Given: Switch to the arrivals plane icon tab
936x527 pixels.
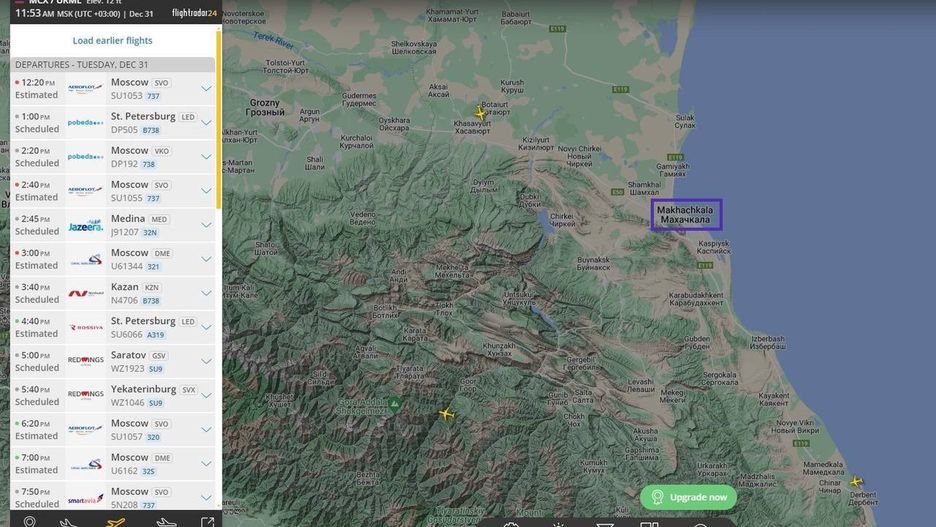Looking at the screenshot, I should [69, 522].
